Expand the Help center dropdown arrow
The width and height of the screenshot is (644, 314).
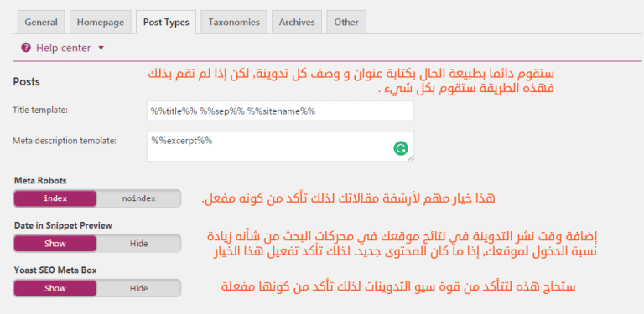click(101, 49)
